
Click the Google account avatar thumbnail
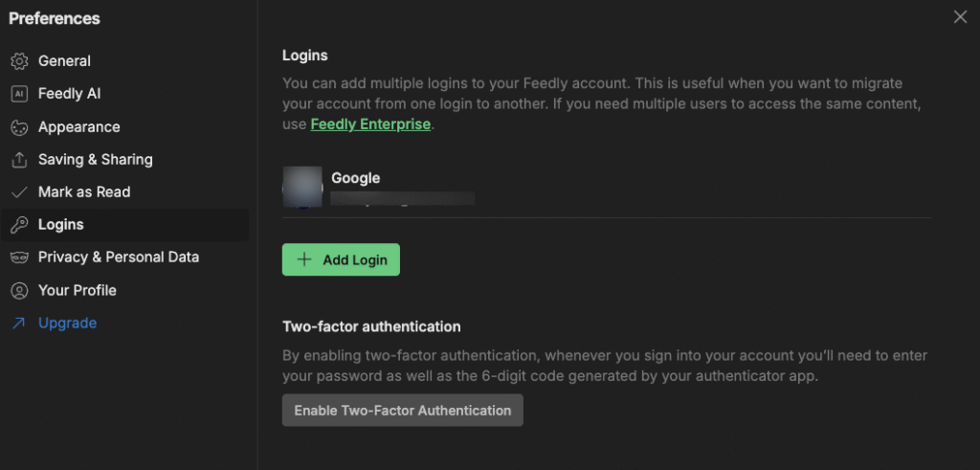pyautogui.click(x=302, y=187)
